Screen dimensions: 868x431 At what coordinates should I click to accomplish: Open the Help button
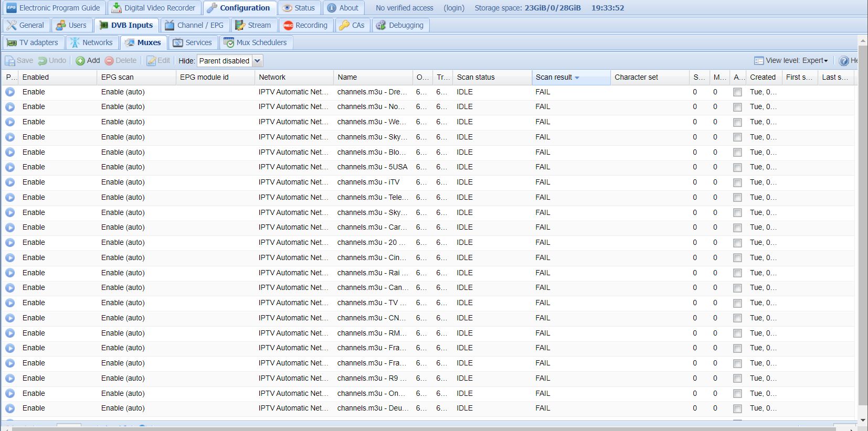(x=848, y=60)
